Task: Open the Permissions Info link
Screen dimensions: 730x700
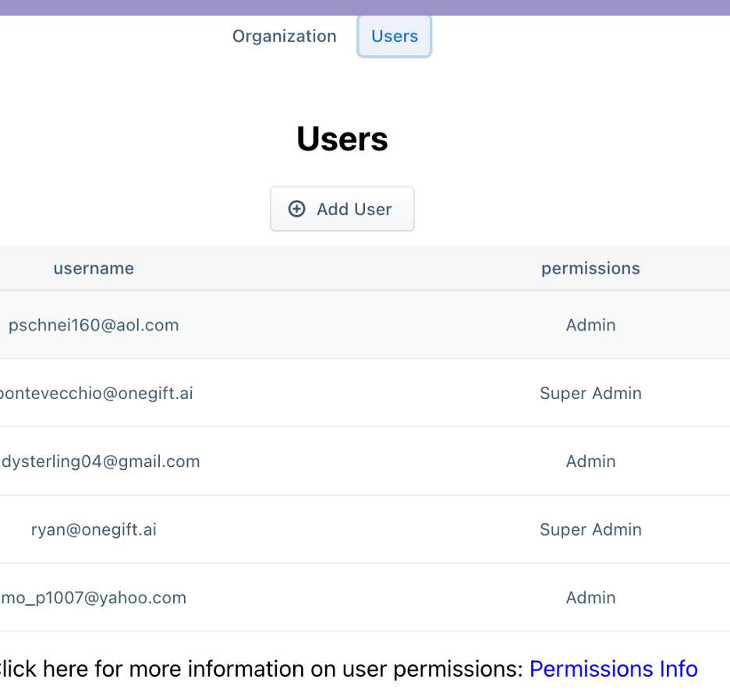Action: point(613,669)
